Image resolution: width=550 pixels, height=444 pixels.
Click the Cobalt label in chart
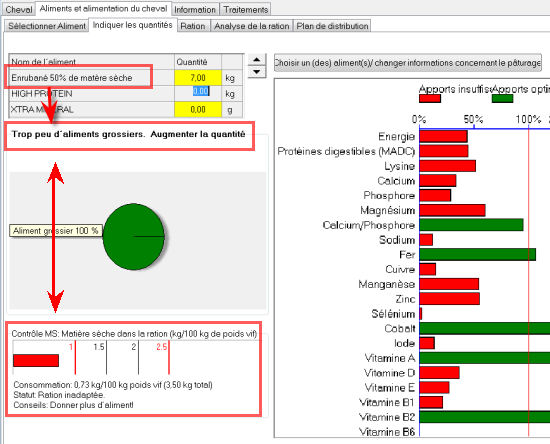tap(400, 328)
